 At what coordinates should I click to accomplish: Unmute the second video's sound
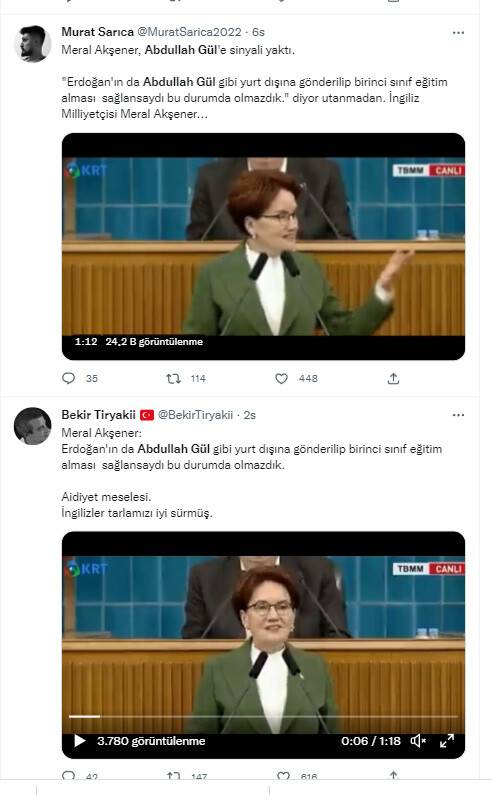point(418,741)
